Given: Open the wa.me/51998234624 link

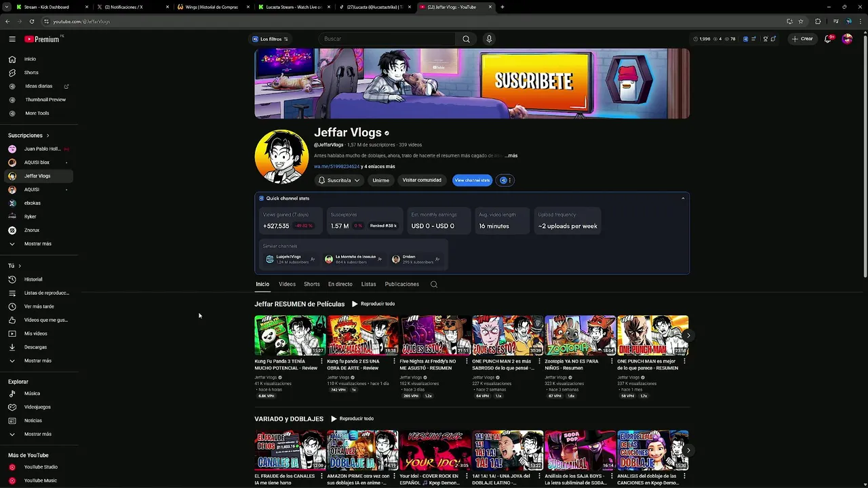Looking at the screenshot, I should pos(336,166).
